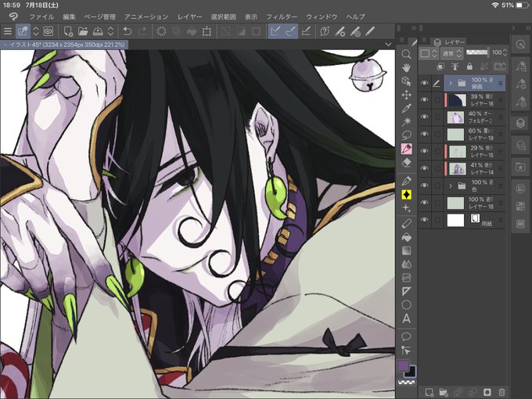
Task: Select the Move layer four-arrow tool
Action: coord(406,95)
